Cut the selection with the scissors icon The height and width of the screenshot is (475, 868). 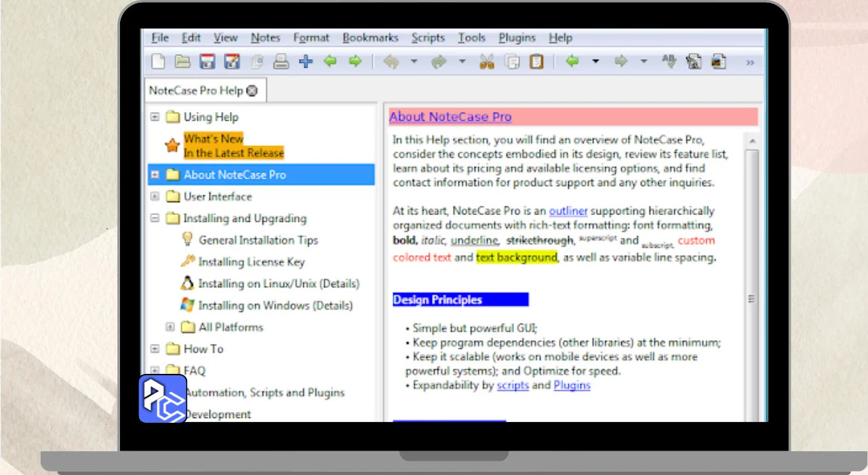486,62
